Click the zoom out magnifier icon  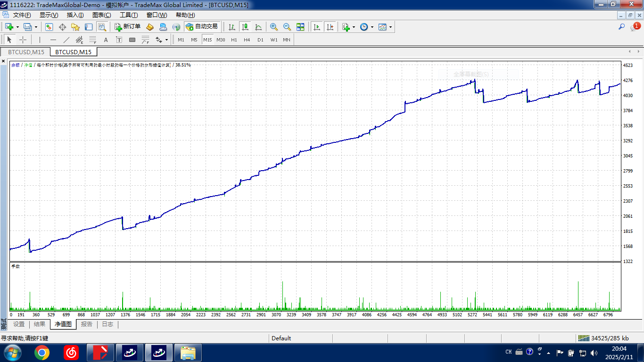pos(287,27)
